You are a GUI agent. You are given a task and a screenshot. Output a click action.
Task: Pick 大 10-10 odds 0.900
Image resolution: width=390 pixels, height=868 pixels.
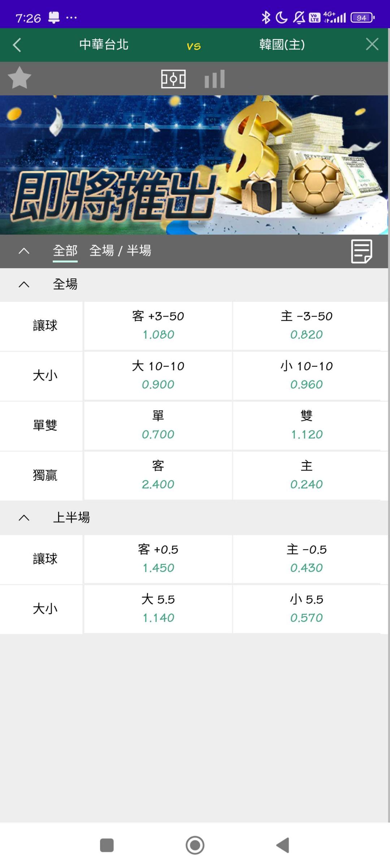[x=158, y=375]
